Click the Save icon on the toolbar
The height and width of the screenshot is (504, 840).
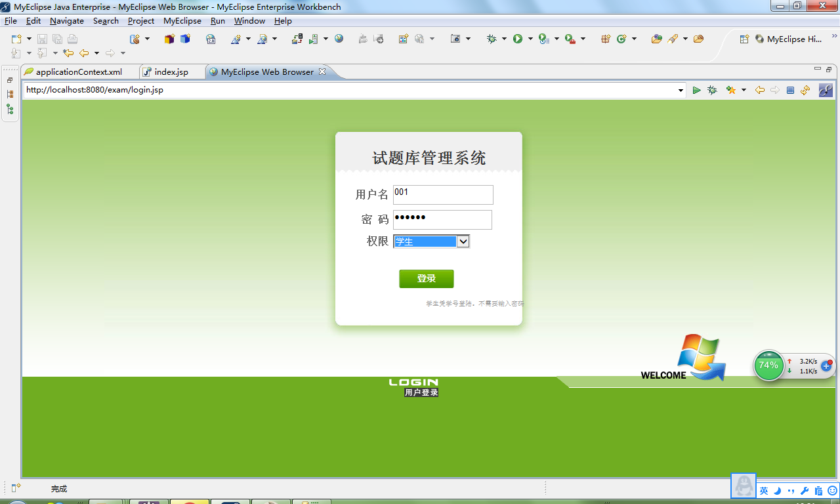tap(41, 39)
